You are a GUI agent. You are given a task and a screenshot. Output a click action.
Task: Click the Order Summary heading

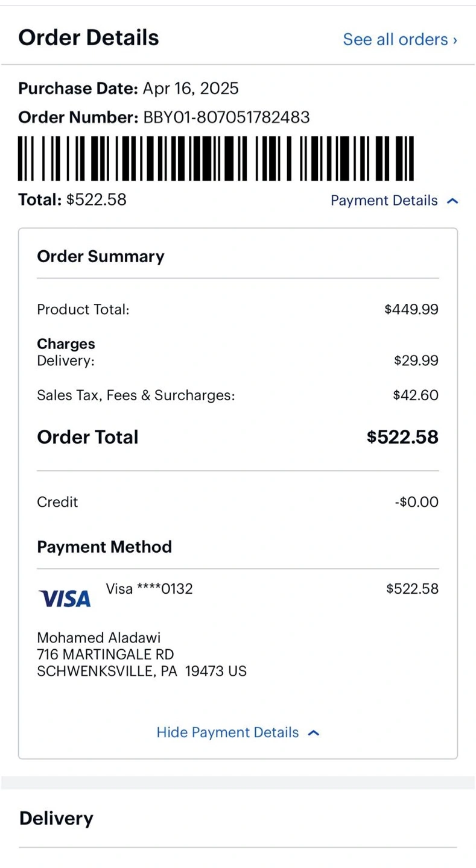click(101, 256)
